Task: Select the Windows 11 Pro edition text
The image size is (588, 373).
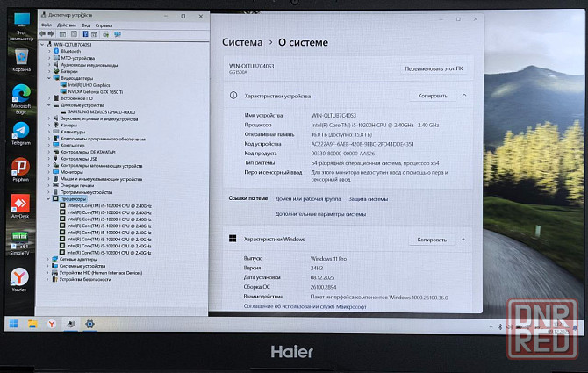Action: click(328, 259)
